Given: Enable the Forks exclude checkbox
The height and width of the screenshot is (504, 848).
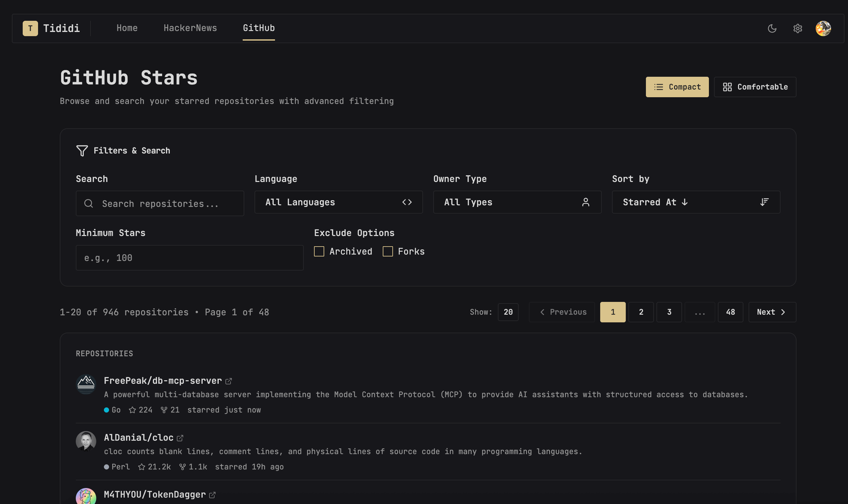Looking at the screenshot, I should [x=388, y=251].
